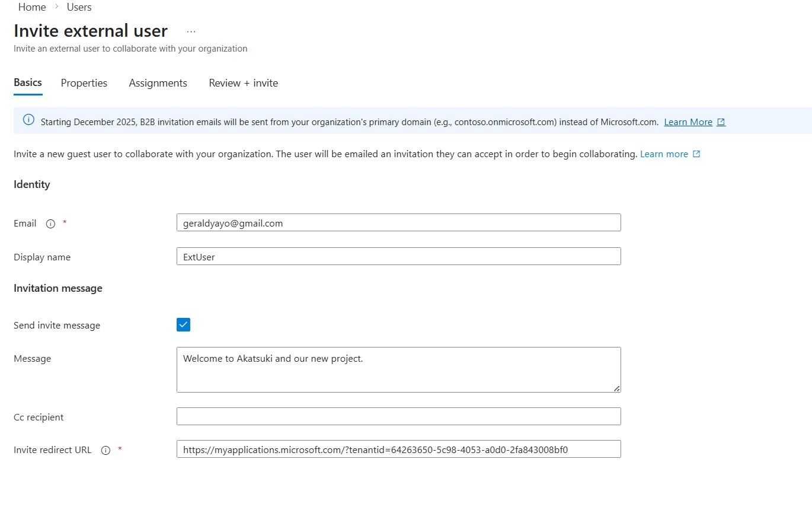Image resolution: width=812 pixels, height=526 pixels.
Task: Click the breadcrumb chevron between Home and Users
Action: point(56,7)
